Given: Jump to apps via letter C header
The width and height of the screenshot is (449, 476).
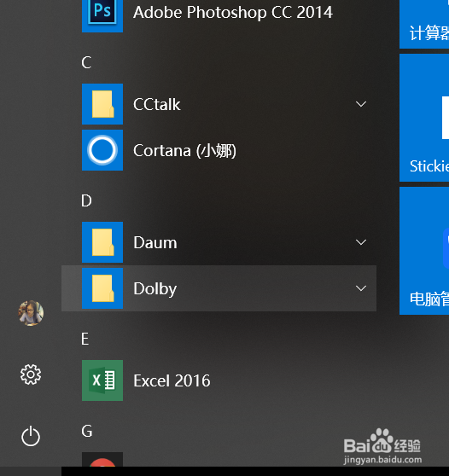Looking at the screenshot, I should (x=86, y=62).
